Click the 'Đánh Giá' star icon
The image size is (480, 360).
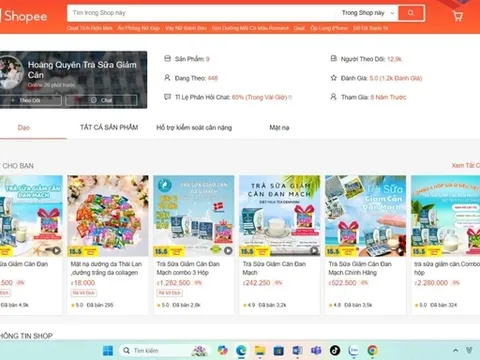333,78
